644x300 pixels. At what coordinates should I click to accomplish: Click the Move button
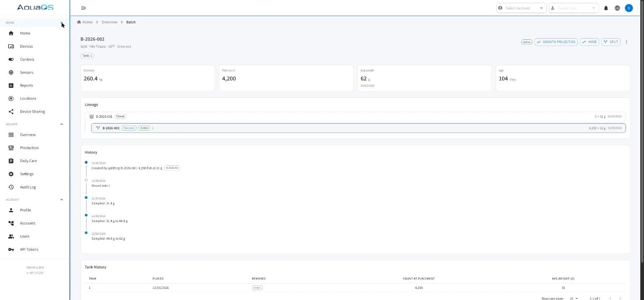[x=589, y=42]
